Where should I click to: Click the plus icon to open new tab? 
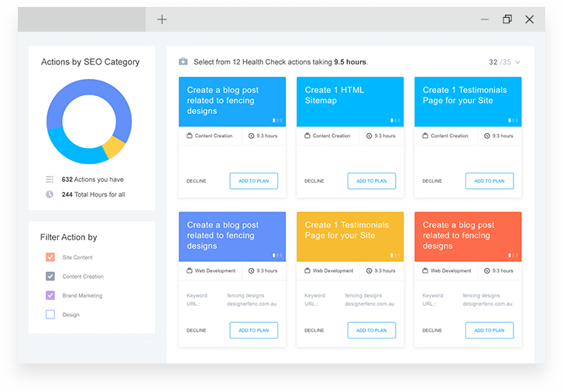tap(162, 19)
